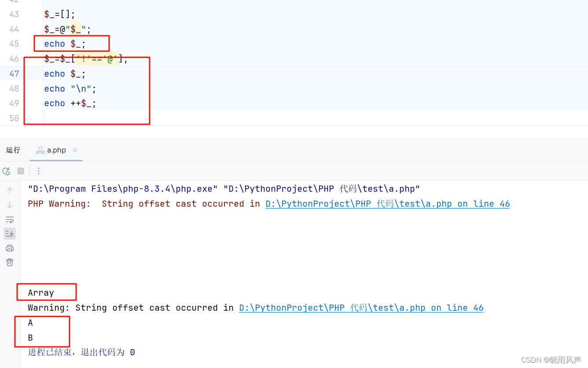Click line number 48 in gutter

tap(14, 89)
